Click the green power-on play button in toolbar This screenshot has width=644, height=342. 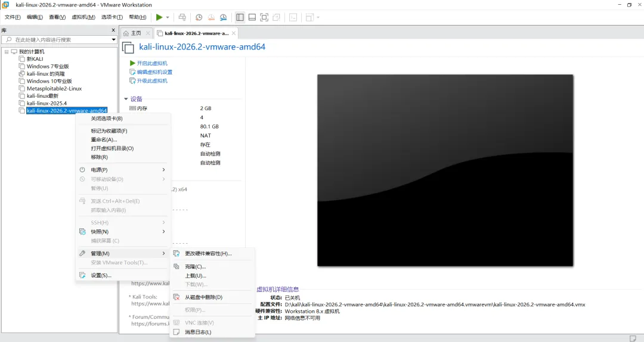tap(159, 17)
